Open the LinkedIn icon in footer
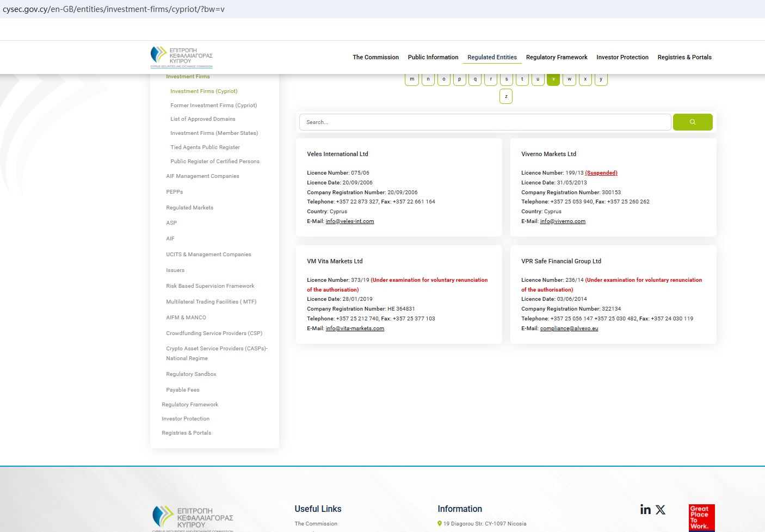The height and width of the screenshot is (532, 765). pyautogui.click(x=645, y=510)
